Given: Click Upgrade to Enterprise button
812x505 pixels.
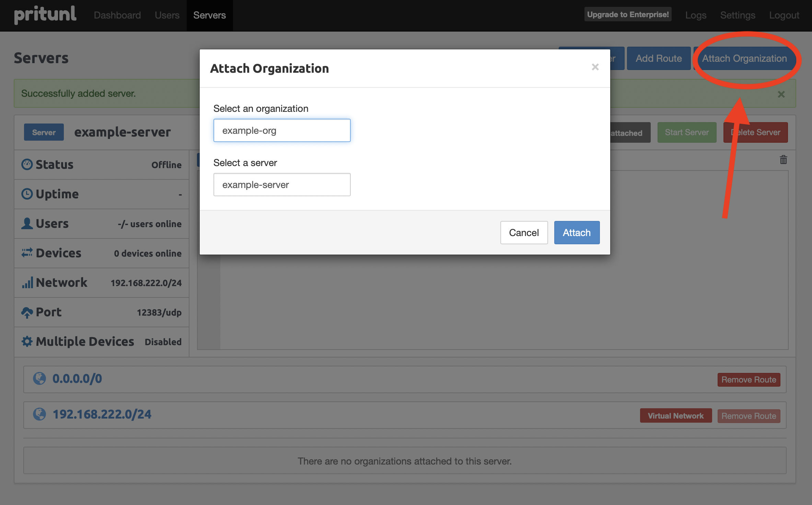Looking at the screenshot, I should [627, 14].
